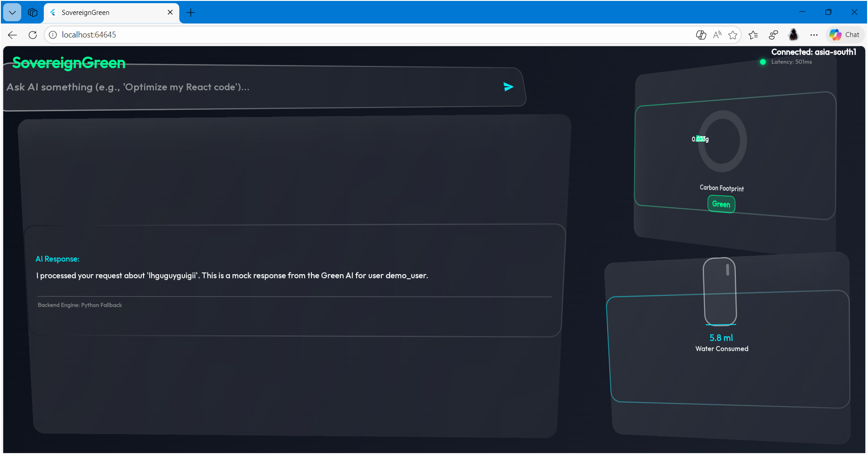
Task: Click the Green status badge
Action: pos(721,204)
